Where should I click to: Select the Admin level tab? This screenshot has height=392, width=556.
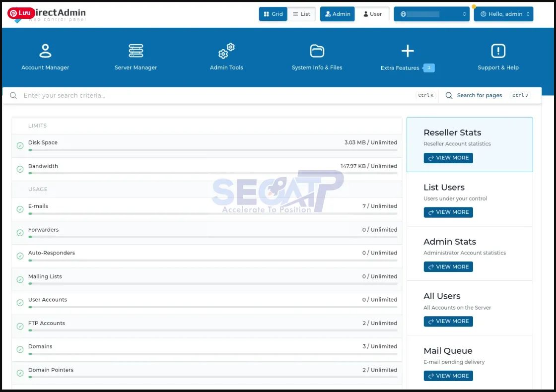click(x=337, y=14)
